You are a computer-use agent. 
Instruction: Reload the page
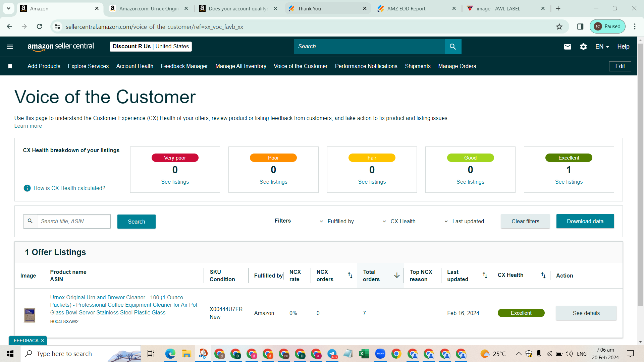39,26
